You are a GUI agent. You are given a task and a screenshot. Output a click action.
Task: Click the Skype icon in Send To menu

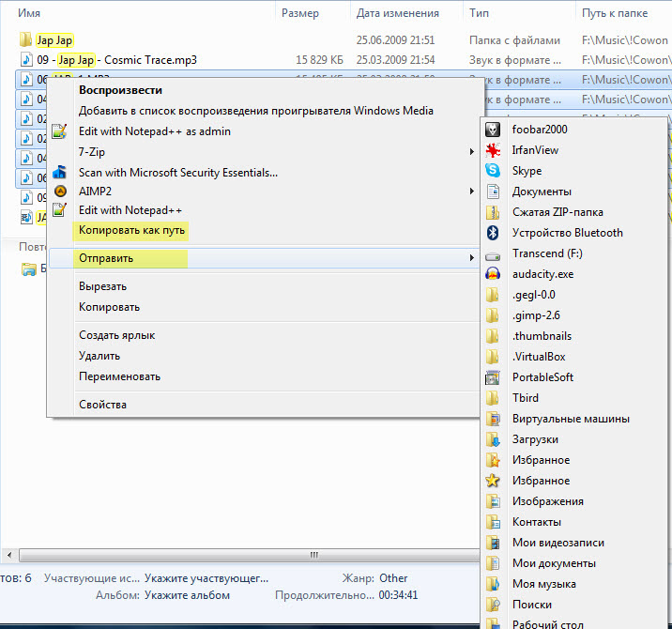click(493, 171)
